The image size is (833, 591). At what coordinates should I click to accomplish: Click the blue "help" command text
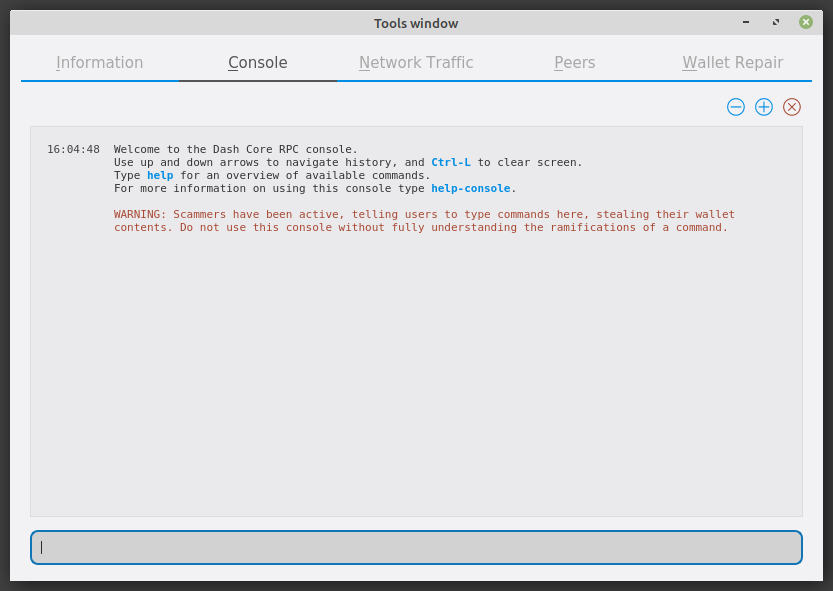point(160,175)
